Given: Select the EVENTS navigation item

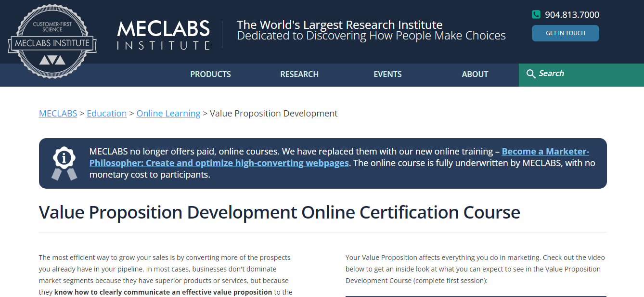Looking at the screenshot, I should 387,74.
